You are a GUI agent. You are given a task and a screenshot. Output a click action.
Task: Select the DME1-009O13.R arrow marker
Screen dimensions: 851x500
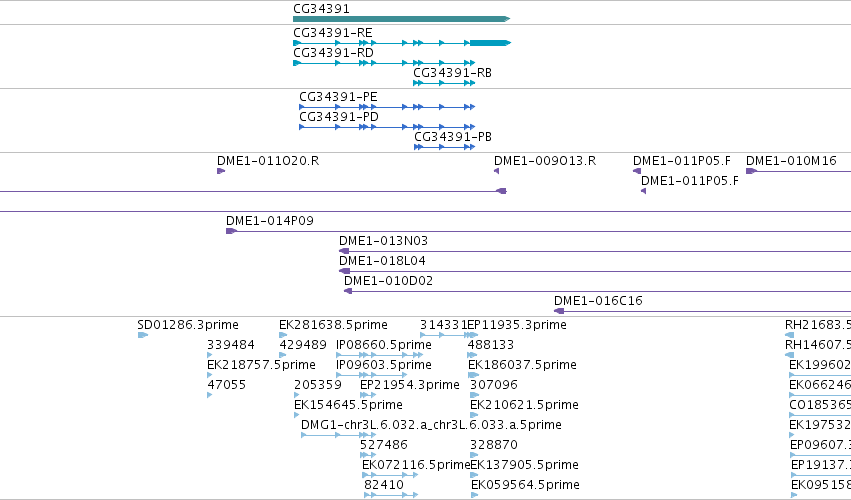(x=497, y=171)
